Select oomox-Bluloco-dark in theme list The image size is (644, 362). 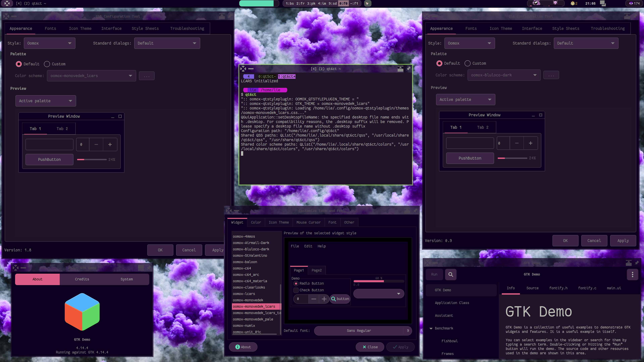(251, 249)
